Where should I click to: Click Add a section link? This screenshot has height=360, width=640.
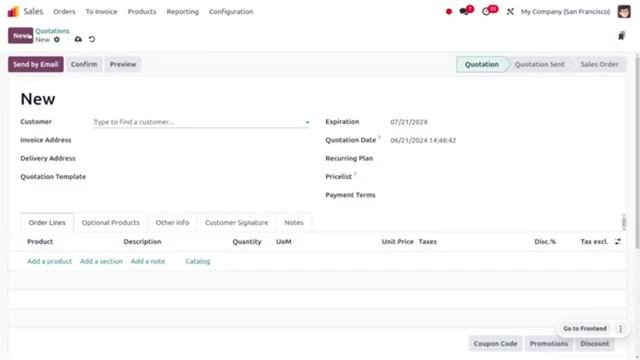(101, 261)
